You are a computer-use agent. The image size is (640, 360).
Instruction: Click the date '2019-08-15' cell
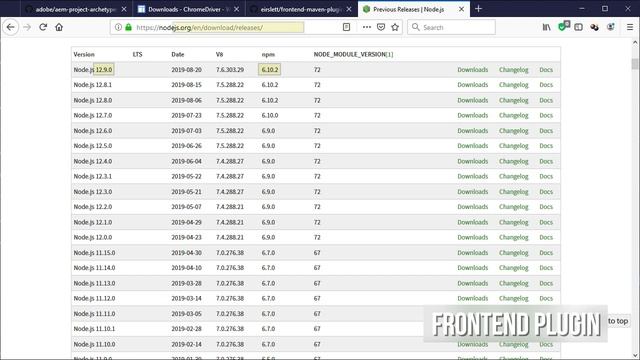187,85
